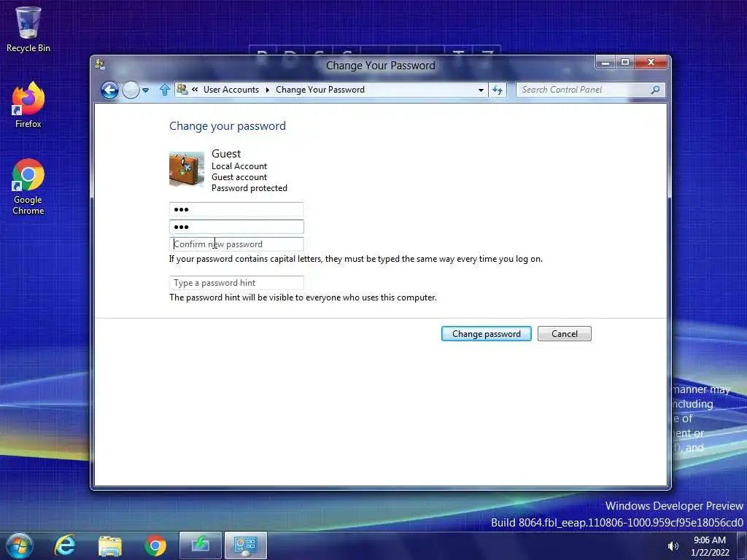This screenshot has width=747, height=560.
Task: Click the double chevron in address bar
Action: tap(195, 89)
